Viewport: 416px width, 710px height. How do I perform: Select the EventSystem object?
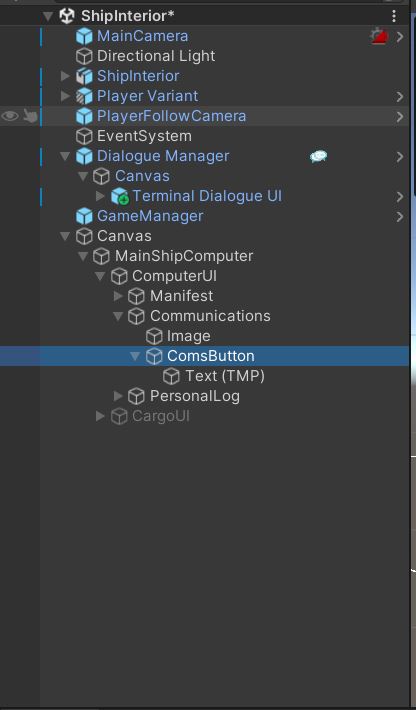pyautogui.click(x=144, y=136)
